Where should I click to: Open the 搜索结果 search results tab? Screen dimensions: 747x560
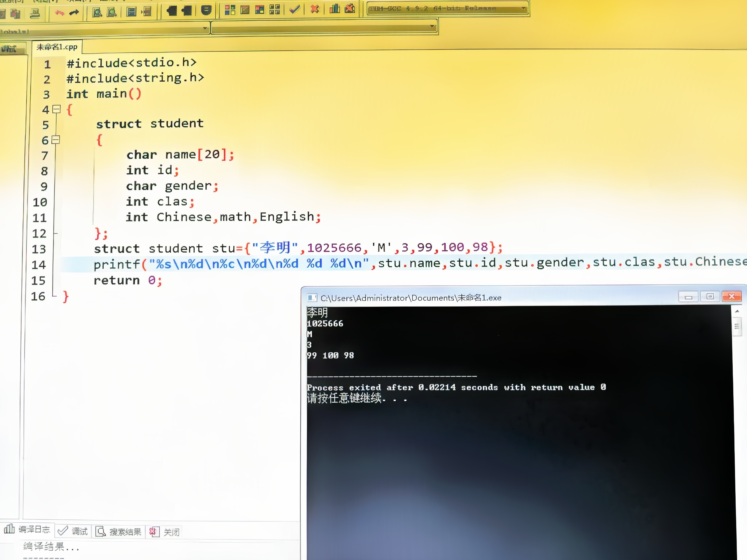coord(118,532)
